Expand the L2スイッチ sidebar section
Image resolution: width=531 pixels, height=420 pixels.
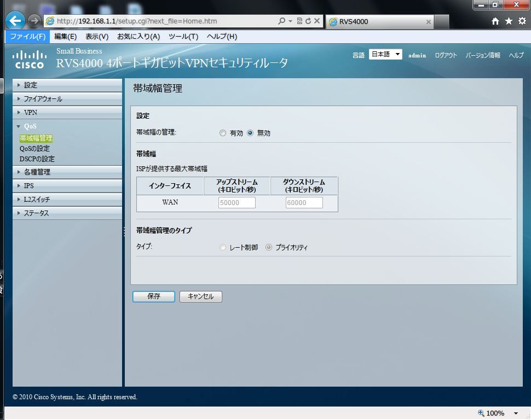(67, 200)
